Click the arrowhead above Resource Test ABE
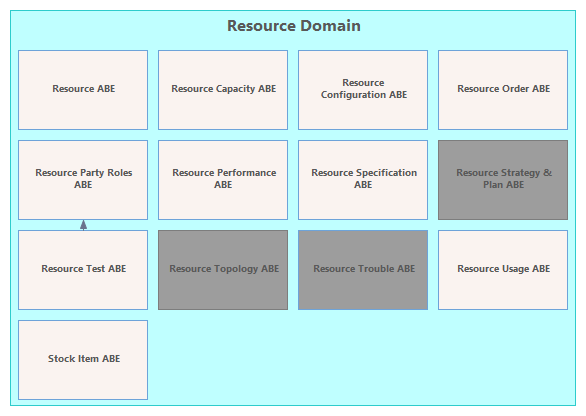This screenshot has width=586, height=416. point(83,225)
